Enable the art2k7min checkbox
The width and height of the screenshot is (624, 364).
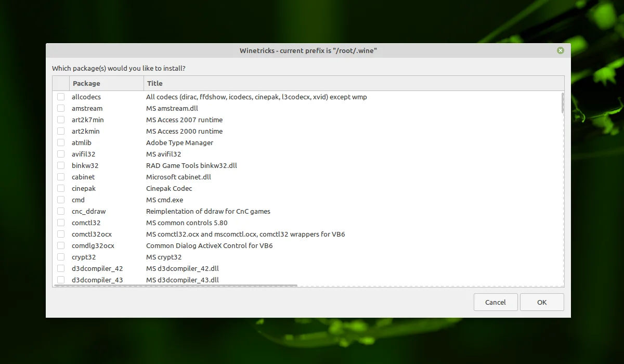point(61,120)
